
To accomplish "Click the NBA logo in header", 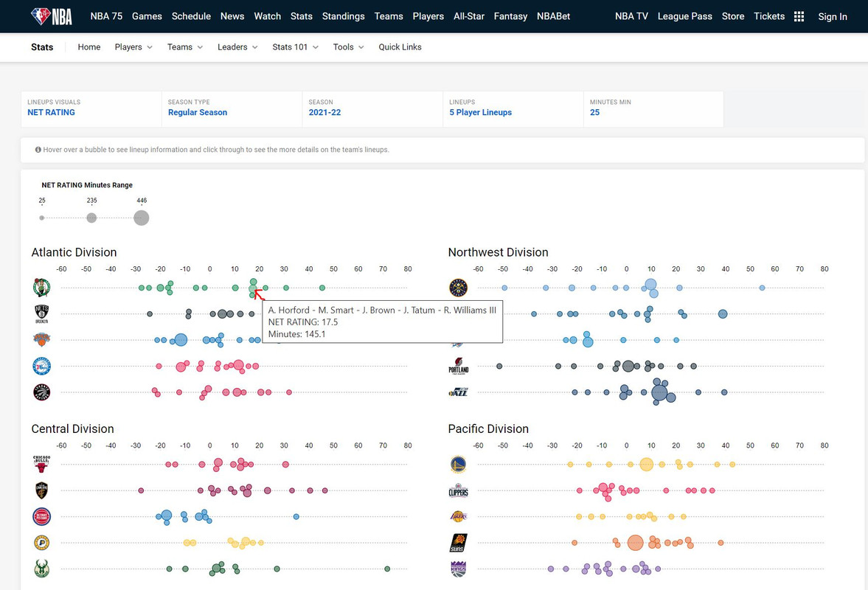I will click(x=52, y=17).
